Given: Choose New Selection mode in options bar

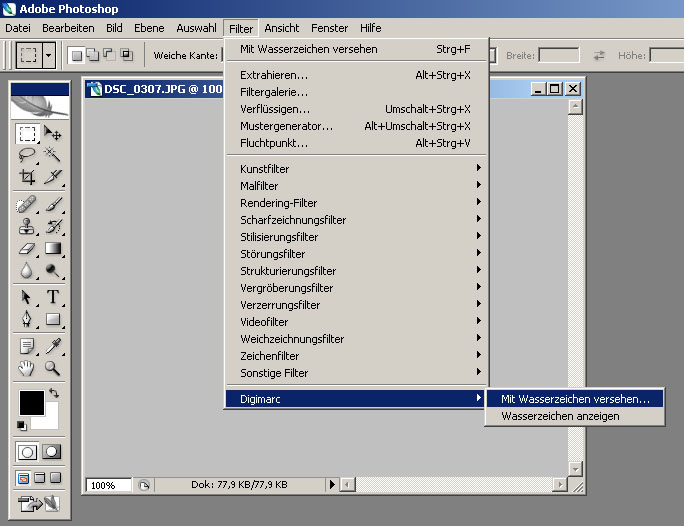Looking at the screenshot, I should pyautogui.click(x=77, y=55).
